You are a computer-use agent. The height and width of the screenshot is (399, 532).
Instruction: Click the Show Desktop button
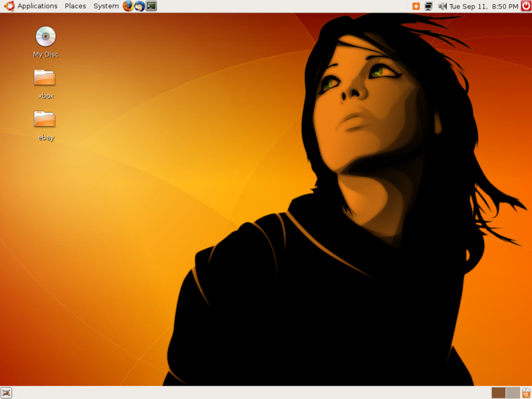(x=6, y=393)
